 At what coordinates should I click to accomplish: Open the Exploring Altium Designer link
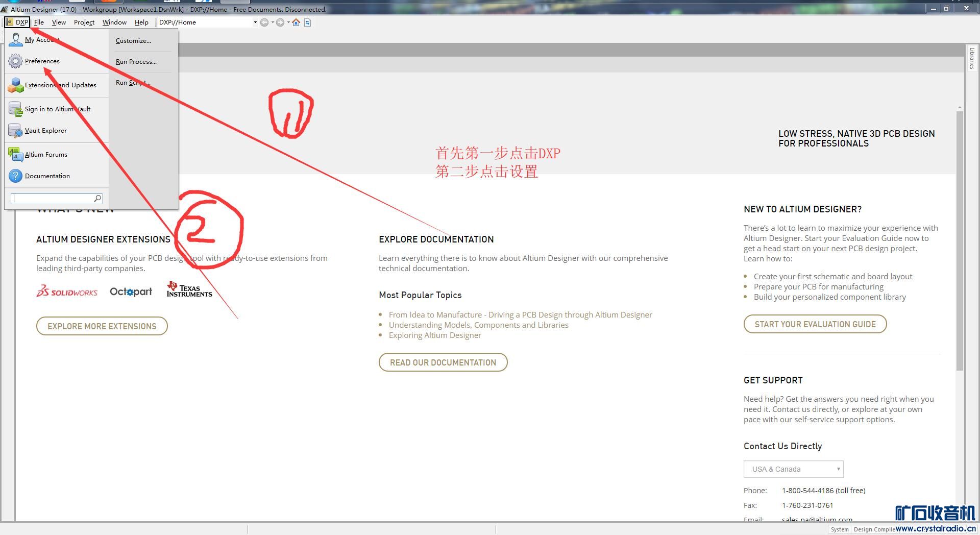[x=435, y=335]
